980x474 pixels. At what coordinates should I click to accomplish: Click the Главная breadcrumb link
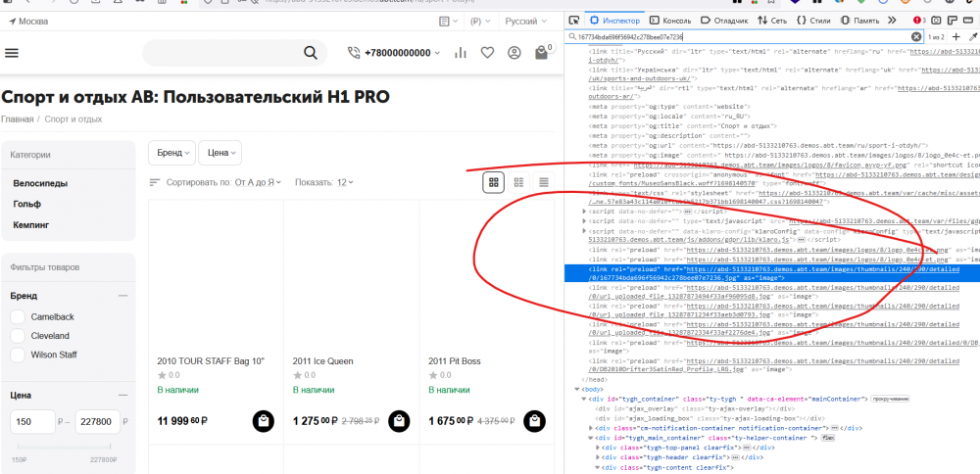(17, 119)
